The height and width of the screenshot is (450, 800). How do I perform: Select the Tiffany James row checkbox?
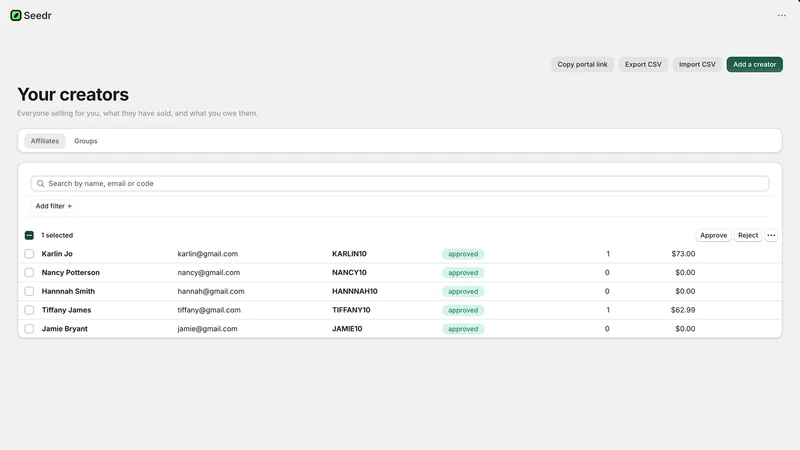[x=29, y=310]
